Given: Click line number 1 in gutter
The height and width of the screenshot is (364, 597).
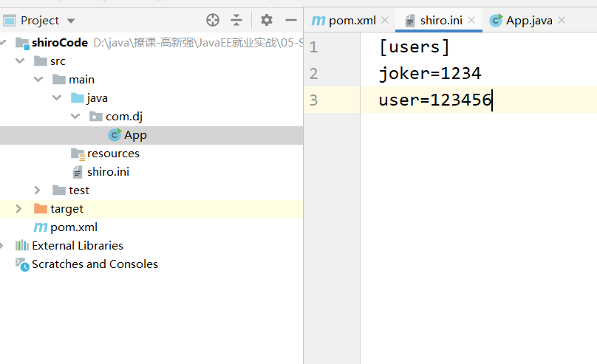Looking at the screenshot, I should pos(313,47).
